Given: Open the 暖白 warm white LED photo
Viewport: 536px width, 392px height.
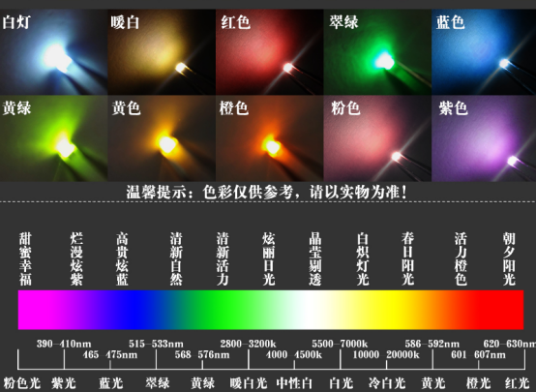Looking at the screenshot, I should tap(162, 52).
